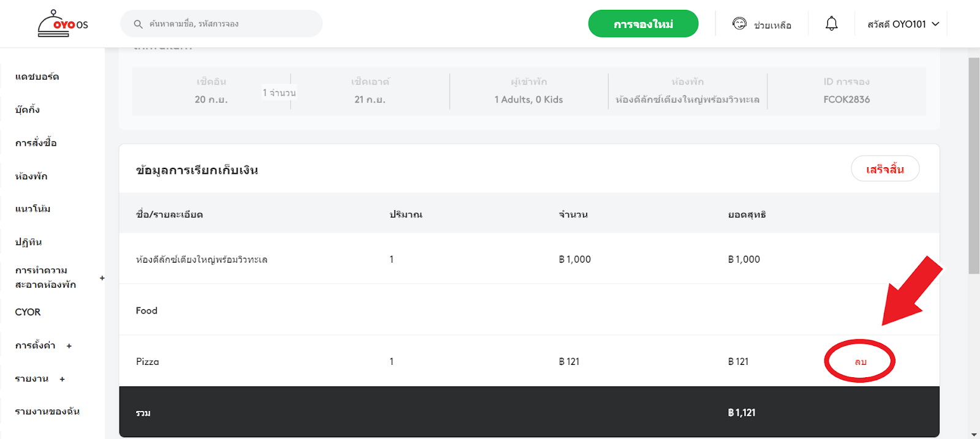Open ปฏิทิน in the sidebar
This screenshot has width=980, height=439.
[x=29, y=242]
